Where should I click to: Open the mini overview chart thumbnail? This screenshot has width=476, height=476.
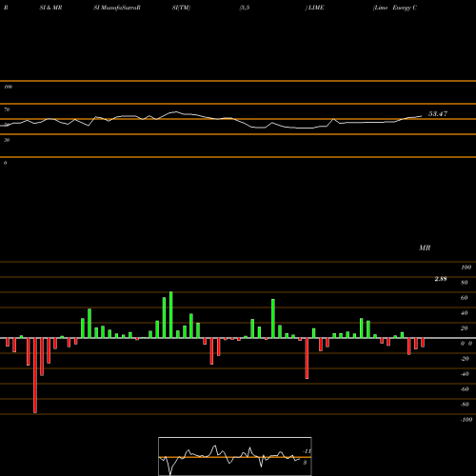pyautogui.click(x=235, y=456)
